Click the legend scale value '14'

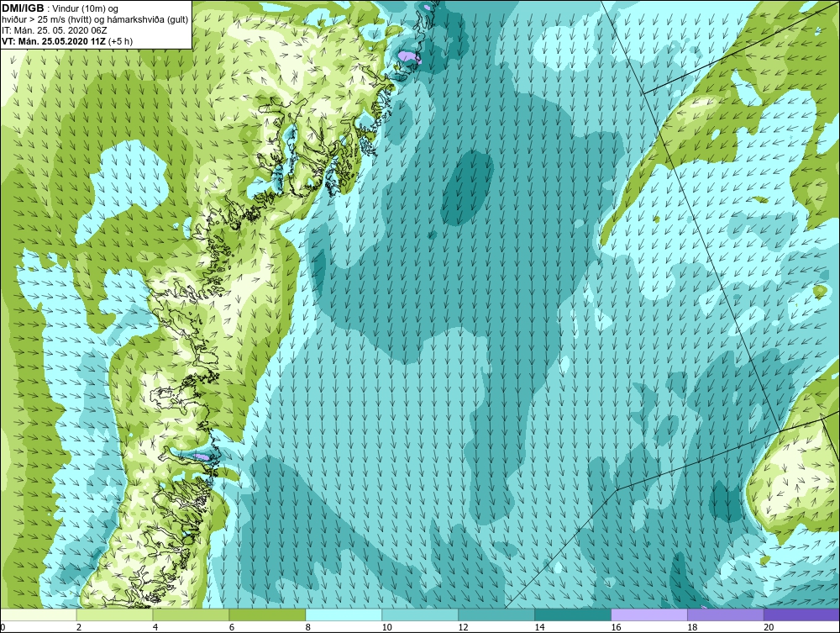pyautogui.click(x=539, y=627)
